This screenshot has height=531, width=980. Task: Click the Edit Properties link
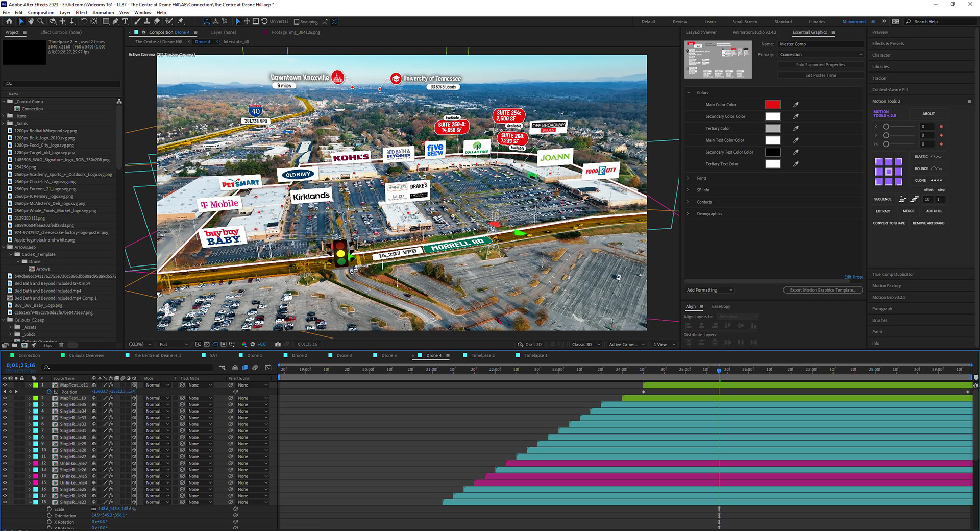(x=853, y=277)
